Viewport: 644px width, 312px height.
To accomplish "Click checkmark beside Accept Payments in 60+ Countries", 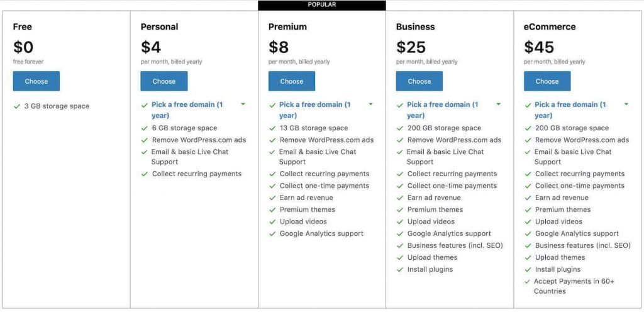I will (528, 282).
